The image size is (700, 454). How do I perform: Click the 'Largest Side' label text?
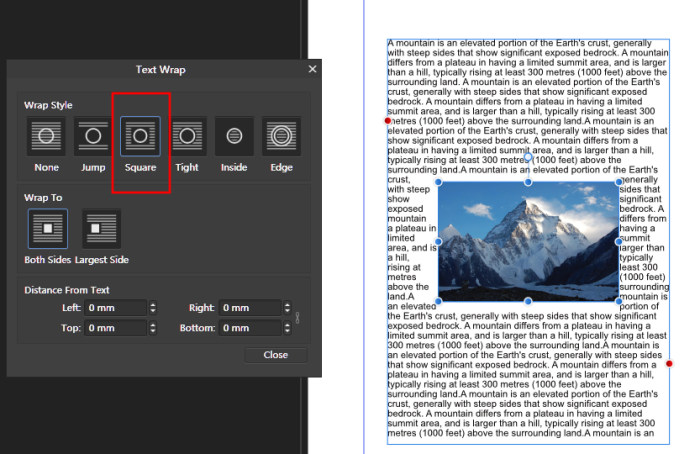coord(102,260)
